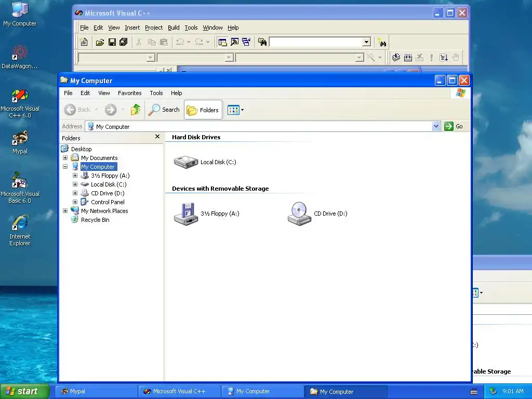Click New Text File icon in Visual C++
The width and height of the screenshot is (532, 399).
pyautogui.click(x=84, y=42)
